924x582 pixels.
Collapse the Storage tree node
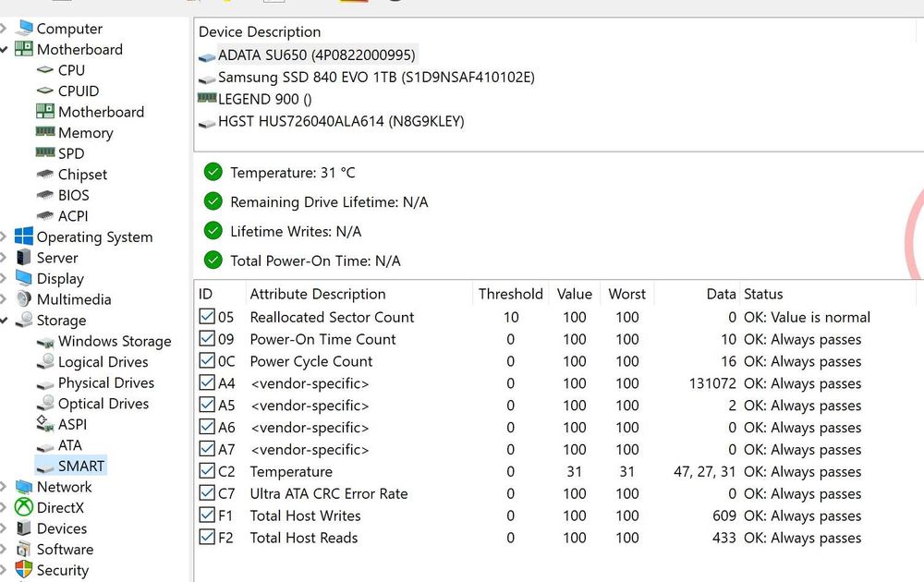pyautogui.click(x=3, y=321)
